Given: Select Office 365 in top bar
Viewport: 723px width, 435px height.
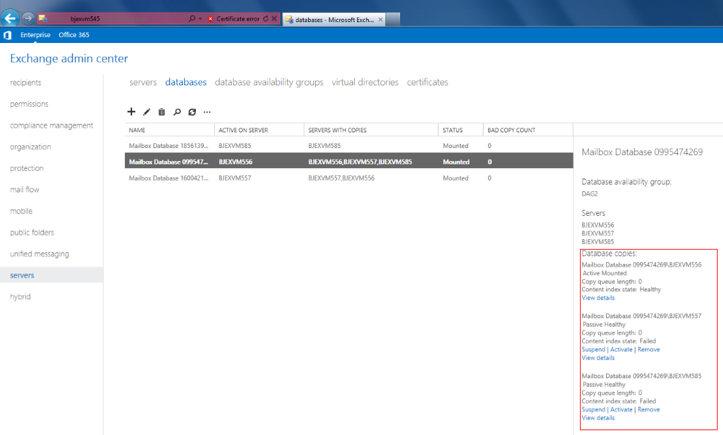Looking at the screenshot, I should [74, 35].
